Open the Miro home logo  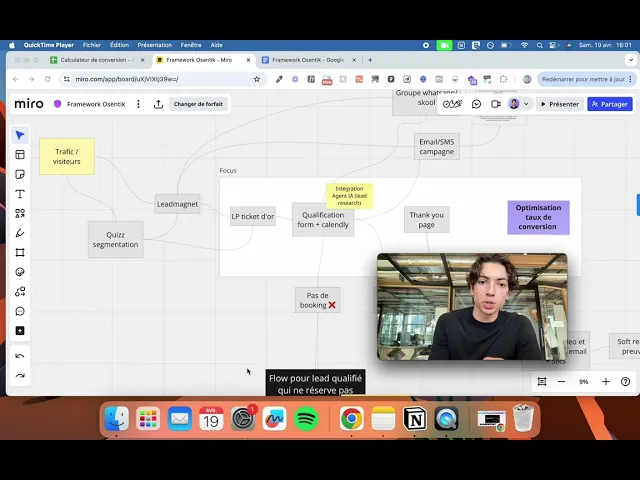pyautogui.click(x=29, y=104)
